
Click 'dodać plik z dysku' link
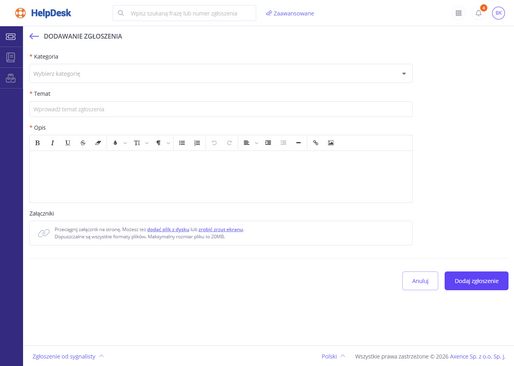click(x=168, y=229)
